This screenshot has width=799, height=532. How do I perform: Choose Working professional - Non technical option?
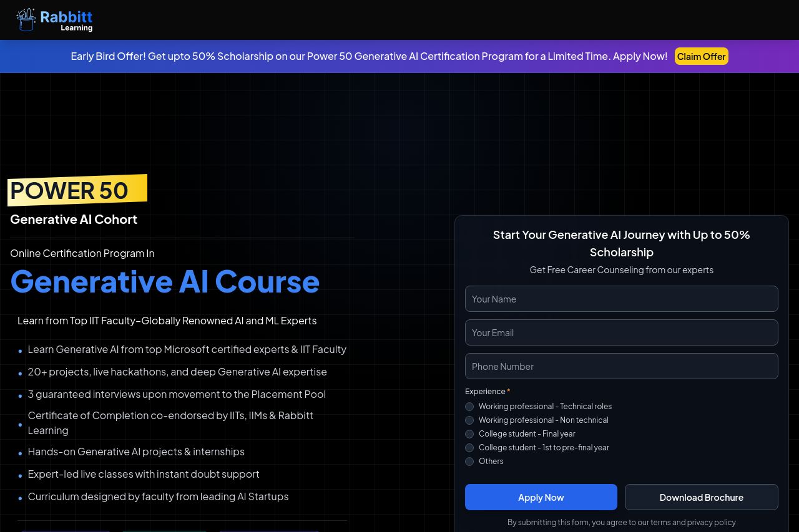coord(469,420)
